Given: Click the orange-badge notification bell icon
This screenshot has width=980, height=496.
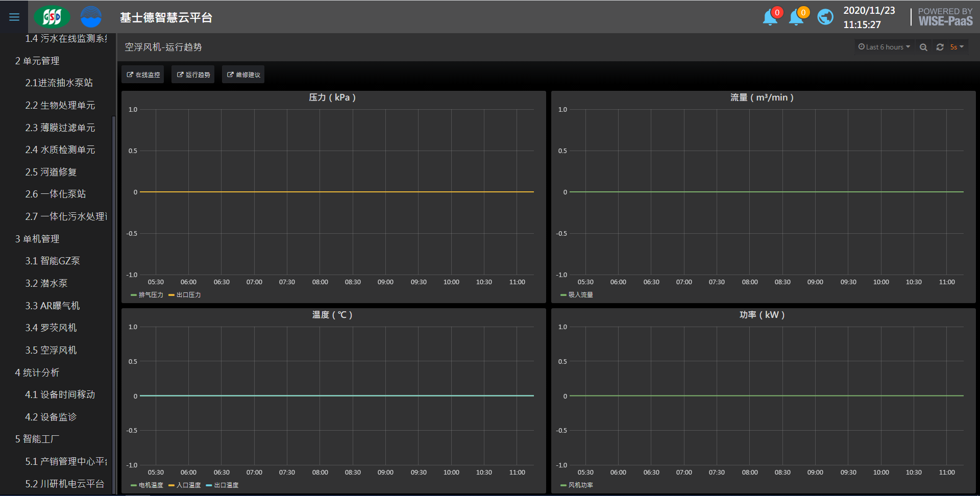Looking at the screenshot, I should [796, 17].
